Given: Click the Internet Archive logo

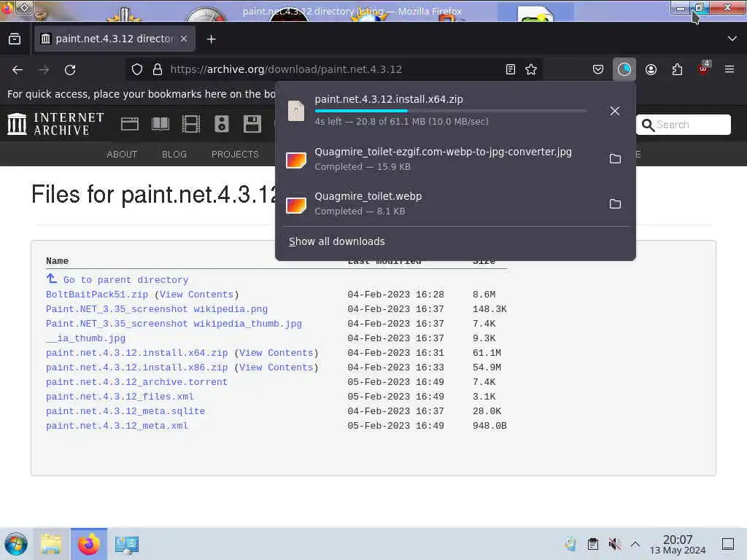Looking at the screenshot, I should click(x=55, y=124).
